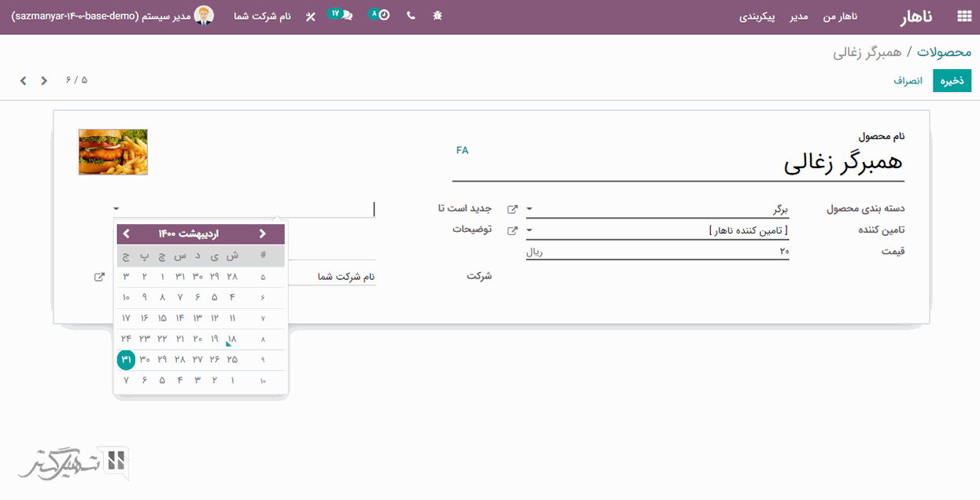The width and height of the screenshot is (980, 500).
Task: Open the پیکربندی menu
Action: (757, 17)
